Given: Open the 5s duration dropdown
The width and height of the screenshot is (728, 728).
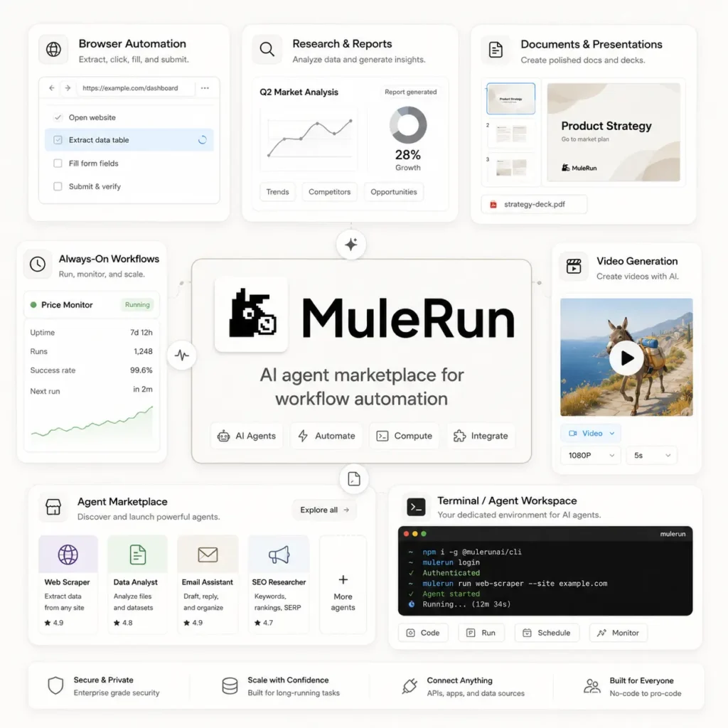Looking at the screenshot, I should (652, 456).
